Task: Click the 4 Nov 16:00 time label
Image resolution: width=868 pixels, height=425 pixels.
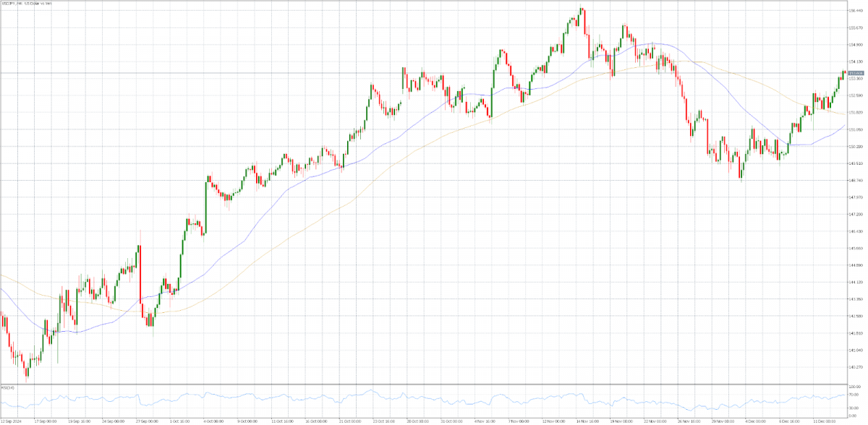Action: click(485, 420)
